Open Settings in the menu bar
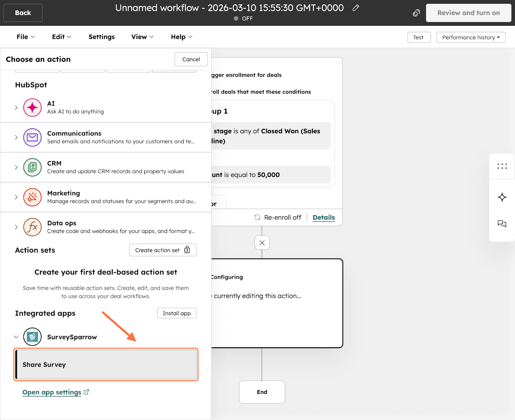Screen dimensions: 515x420 101,37
